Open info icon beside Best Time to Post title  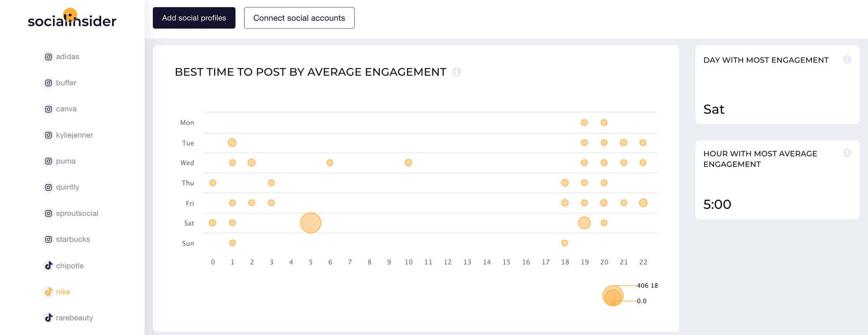(457, 72)
